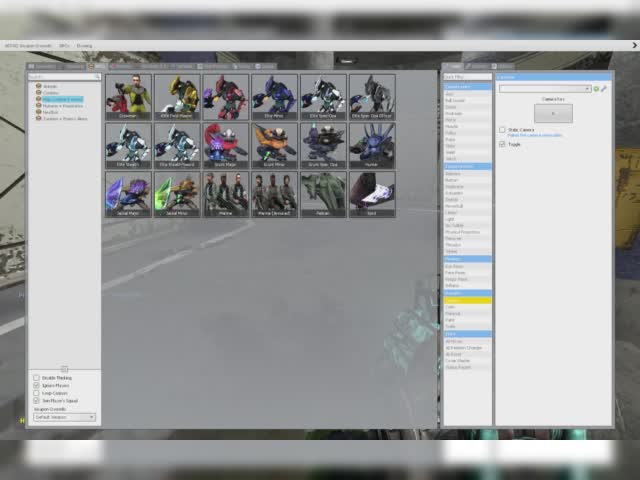Click the arrow at the menu bar's right end
The width and height of the screenshot is (640, 480).
(635, 45)
